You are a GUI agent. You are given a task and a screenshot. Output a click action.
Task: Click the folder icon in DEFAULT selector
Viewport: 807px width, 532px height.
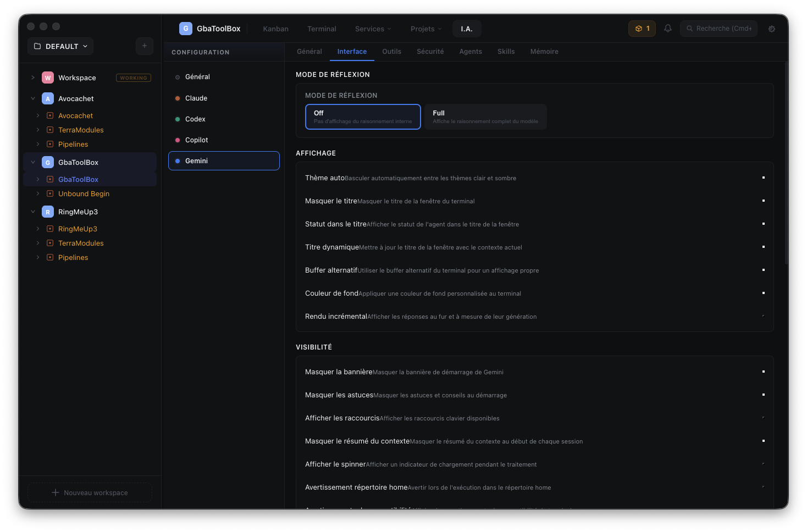click(37, 46)
